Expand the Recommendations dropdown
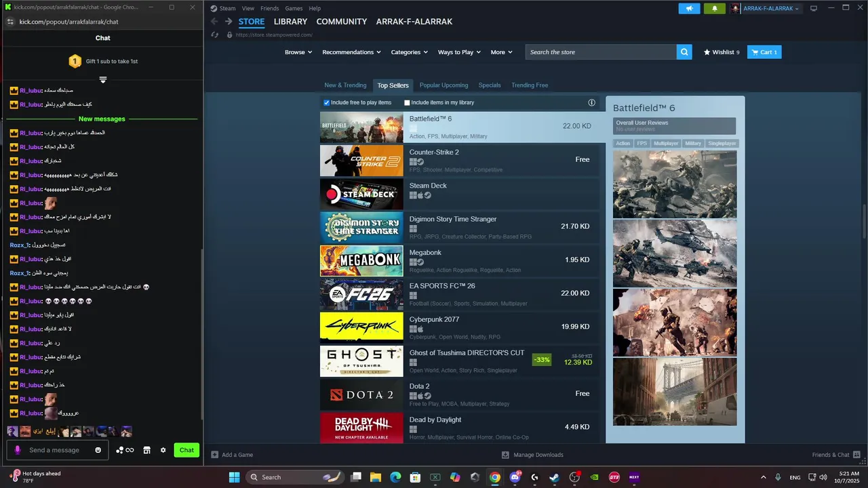This screenshot has height=488, width=868. [x=351, y=52]
